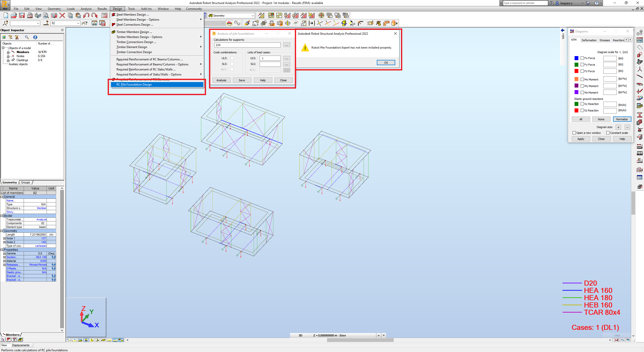Click the red Delete icon on the toolbar
This screenshot has height=352, width=644.
tap(62, 15)
